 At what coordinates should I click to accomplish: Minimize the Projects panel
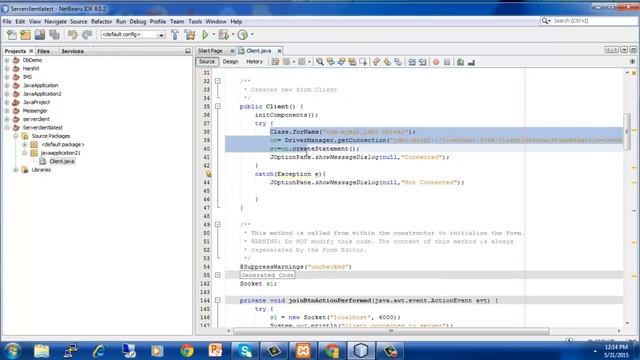click(x=188, y=51)
